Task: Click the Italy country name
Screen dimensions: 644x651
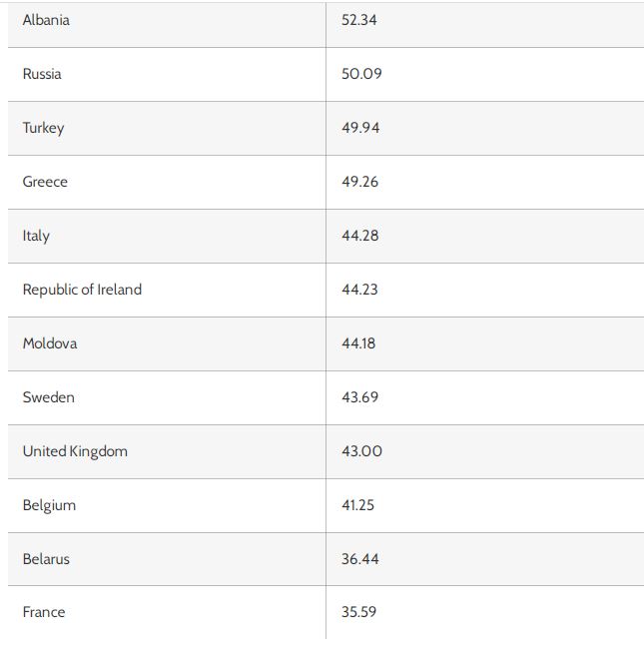Action: tap(36, 237)
